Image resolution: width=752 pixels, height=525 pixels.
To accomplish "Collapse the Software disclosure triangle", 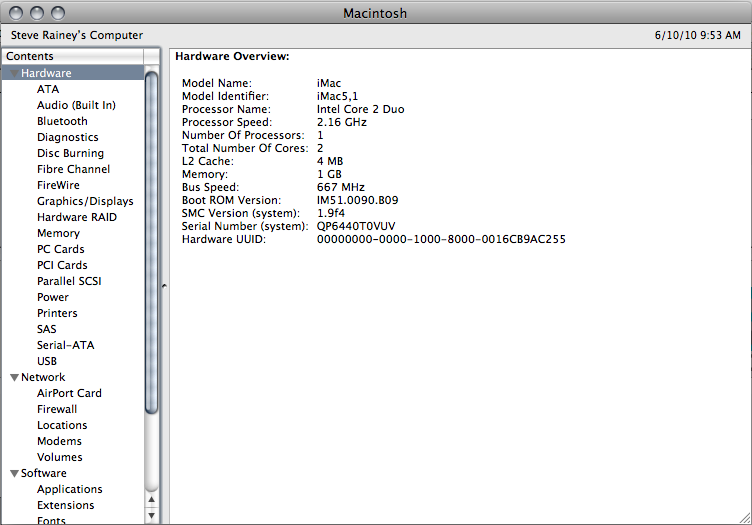I will (x=14, y=473).
